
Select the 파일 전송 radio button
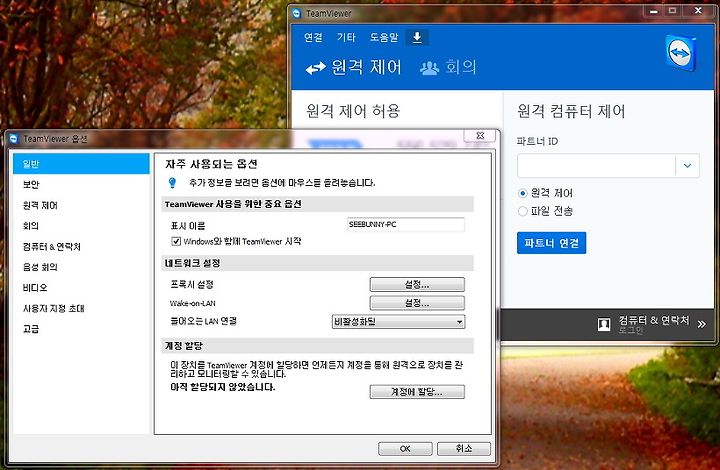[522, 211]
